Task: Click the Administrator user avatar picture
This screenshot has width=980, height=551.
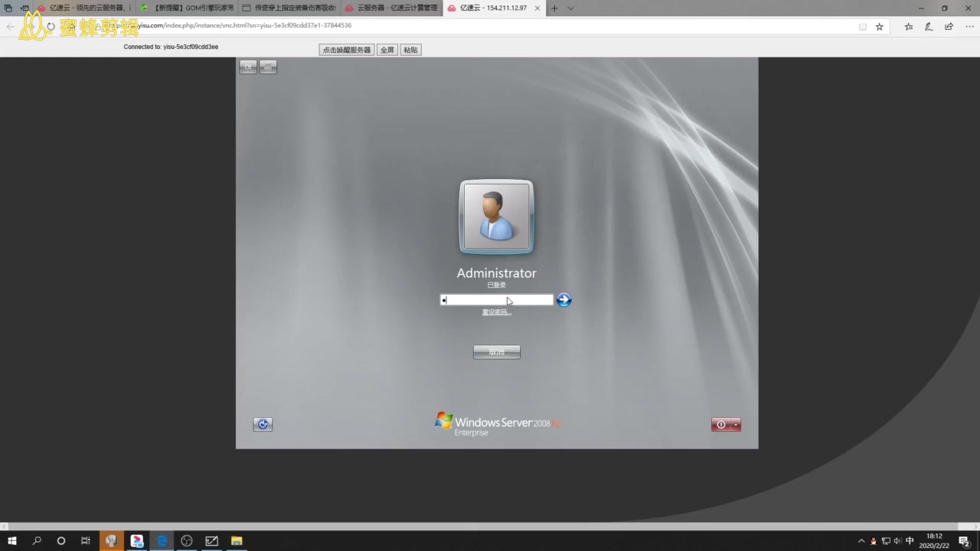Action: [496, 217]
